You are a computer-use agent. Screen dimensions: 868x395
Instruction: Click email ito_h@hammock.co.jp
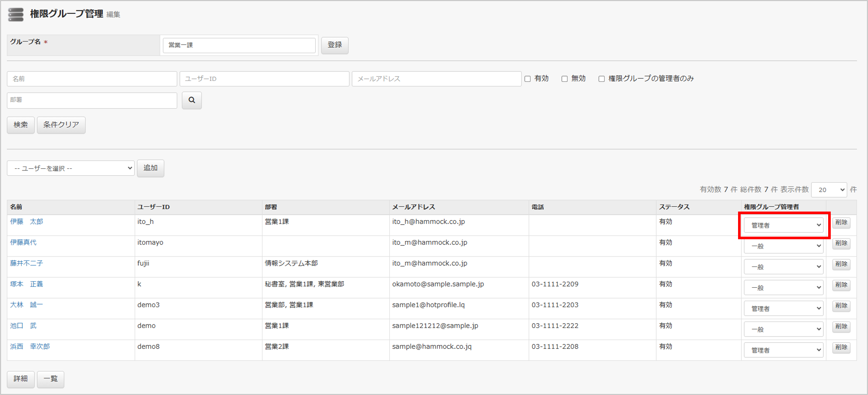pos(428,222)
